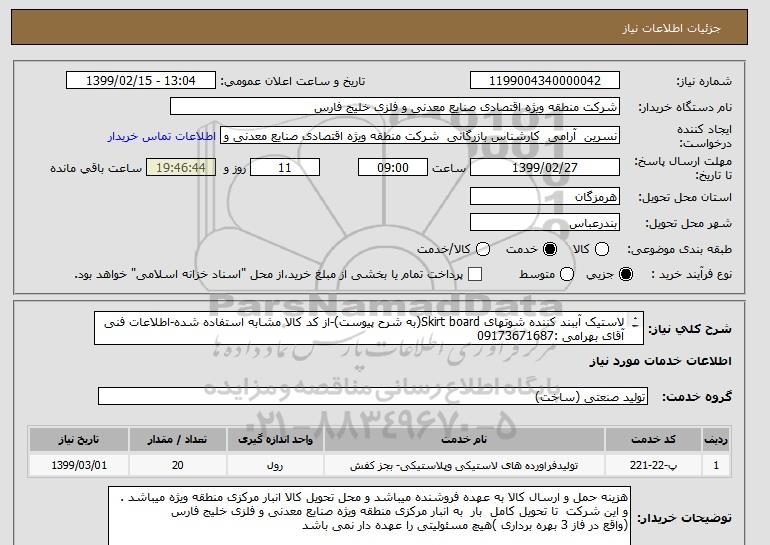Image resolution: width=770 pixels, height=545 pixels.
Task: Click the ردیف column header
Action: point(716,439)
